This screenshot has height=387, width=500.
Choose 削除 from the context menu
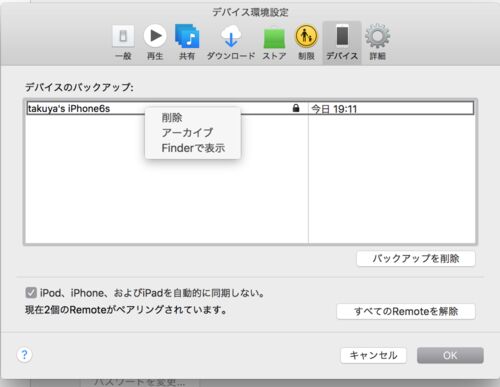(x=192, y=117)
